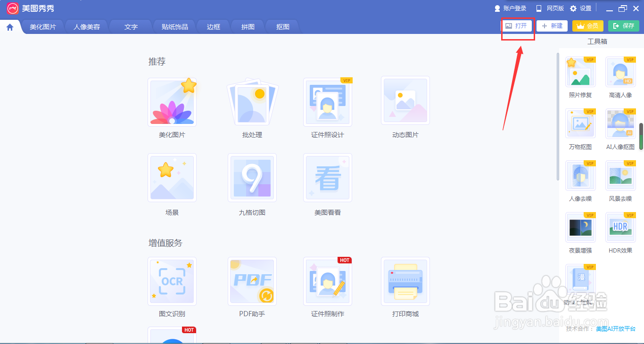Viewport: 644px width, 344px height.
Task: Open the 动态图片 animated image tool
Action: click(405, 101)
